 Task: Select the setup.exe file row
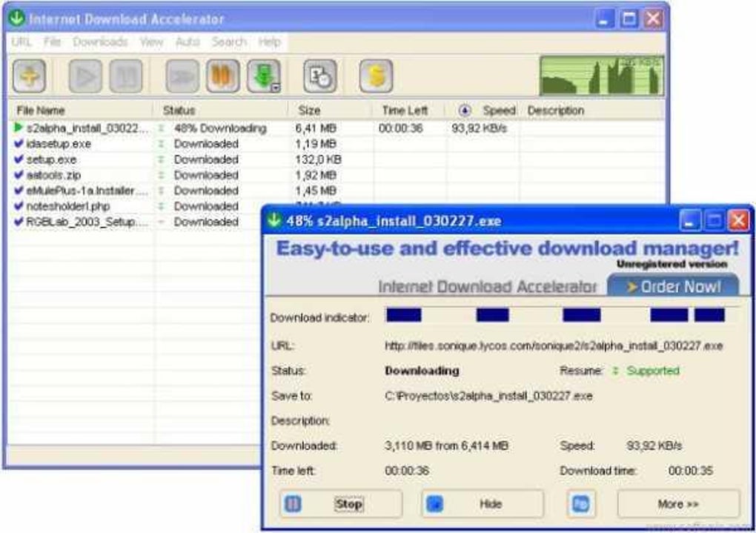336,159
